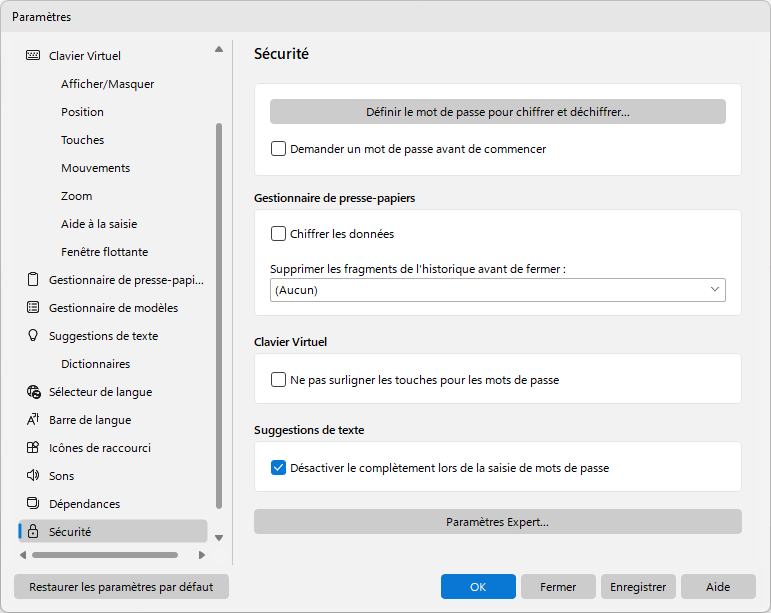Uncheck Désactiver le complètement lors de la saisie
The image size is (771, 613).
point(278,467)
